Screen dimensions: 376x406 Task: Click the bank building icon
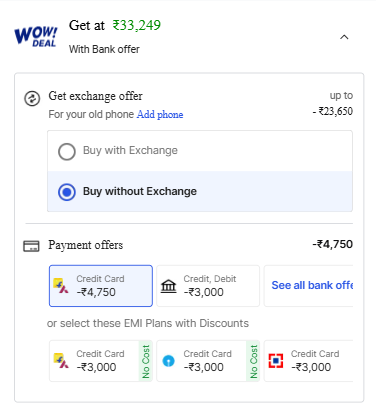pyautogui.click(x=169, y=286)
